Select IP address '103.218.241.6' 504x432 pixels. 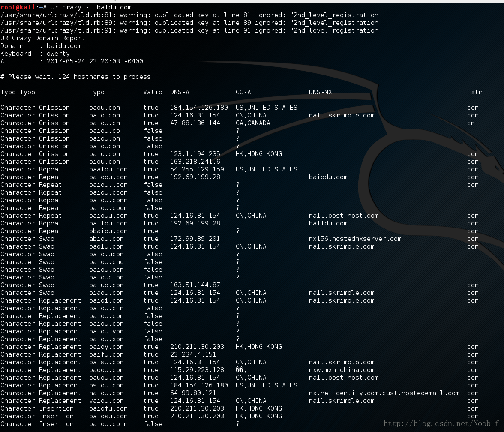[195, 161]
